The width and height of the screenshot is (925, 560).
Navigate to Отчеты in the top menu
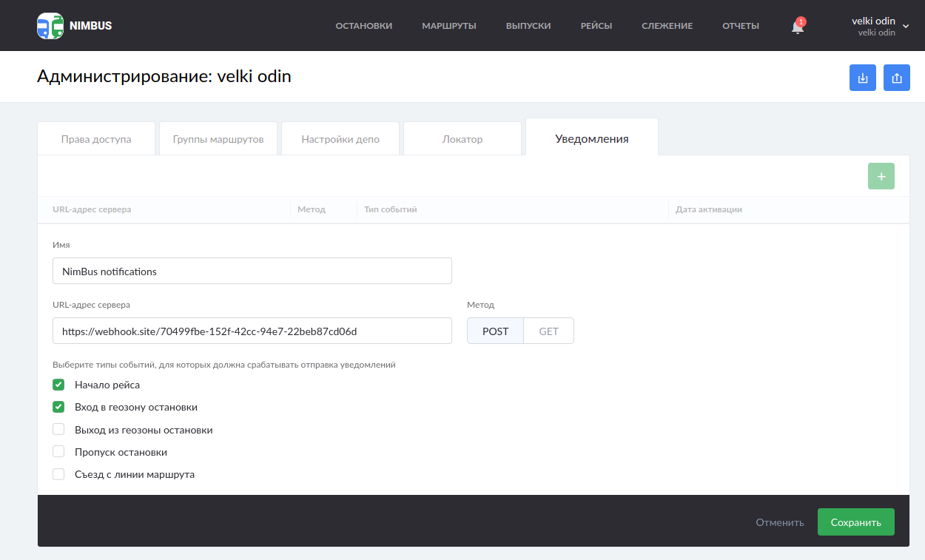coord(741,25)
